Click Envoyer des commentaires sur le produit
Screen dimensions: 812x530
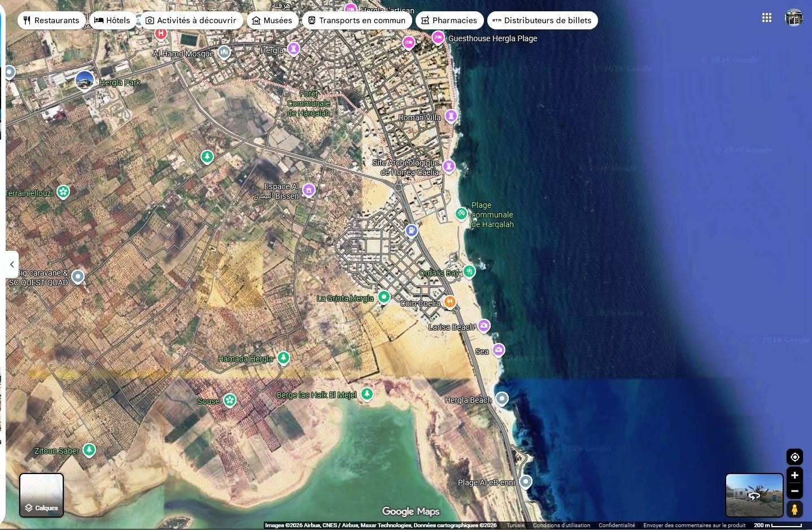tap(695, 525)
